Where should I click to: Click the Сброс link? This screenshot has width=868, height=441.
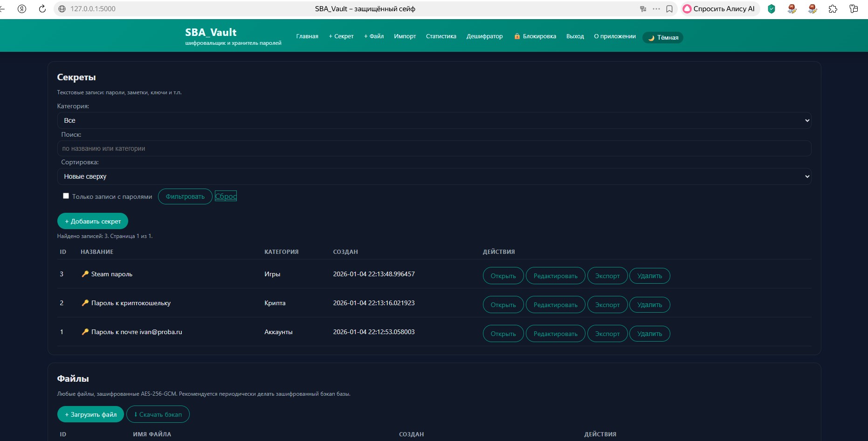(x=226, y=196)
